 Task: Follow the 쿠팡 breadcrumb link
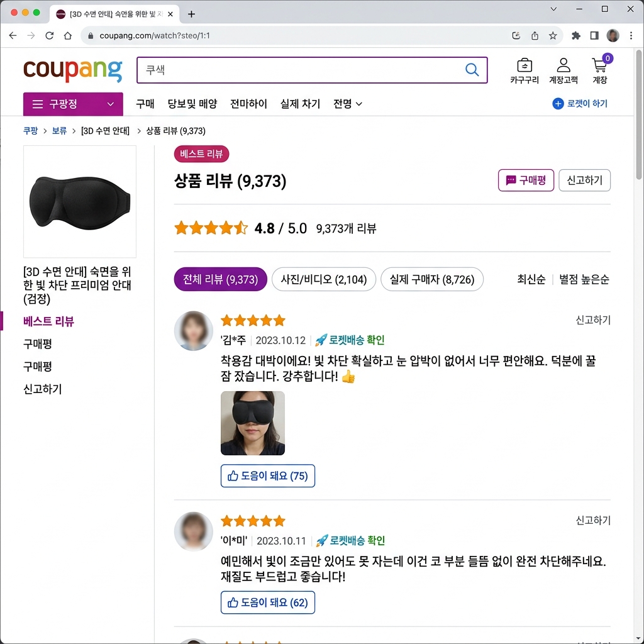(30, 131)
